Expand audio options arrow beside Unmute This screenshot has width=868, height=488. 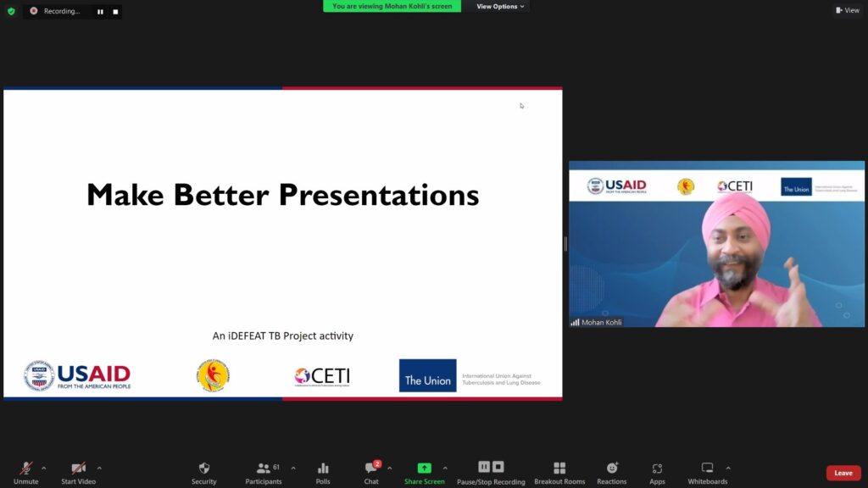pyautogui.click(x=44, y=468)
